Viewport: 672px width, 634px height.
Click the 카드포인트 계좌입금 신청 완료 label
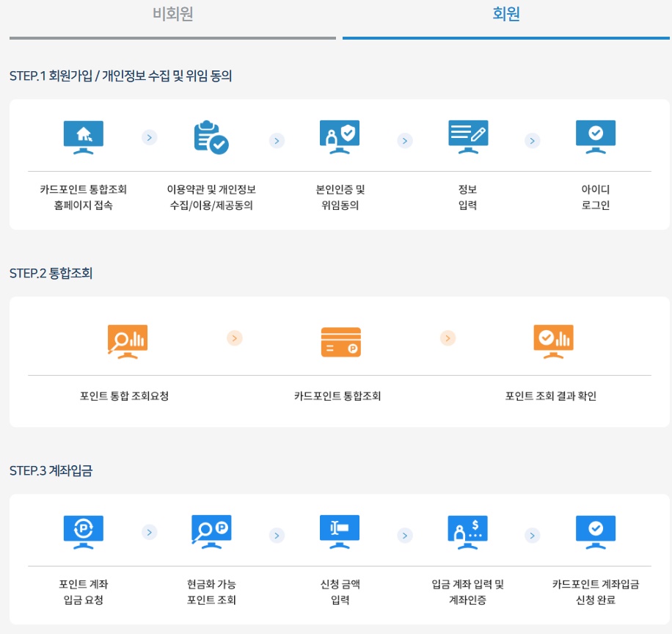pyautogui.click(x=596, y=592)
